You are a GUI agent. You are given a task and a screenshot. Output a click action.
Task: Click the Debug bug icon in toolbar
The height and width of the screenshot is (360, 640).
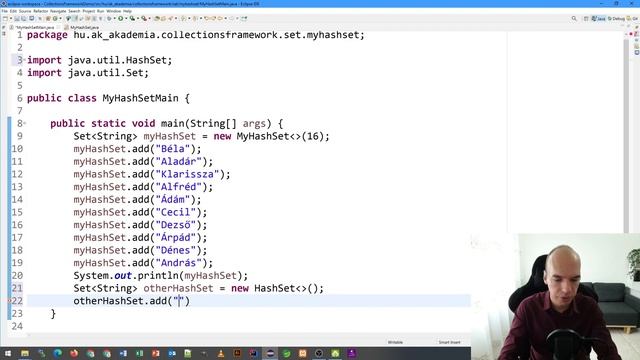tap(109, 18)
